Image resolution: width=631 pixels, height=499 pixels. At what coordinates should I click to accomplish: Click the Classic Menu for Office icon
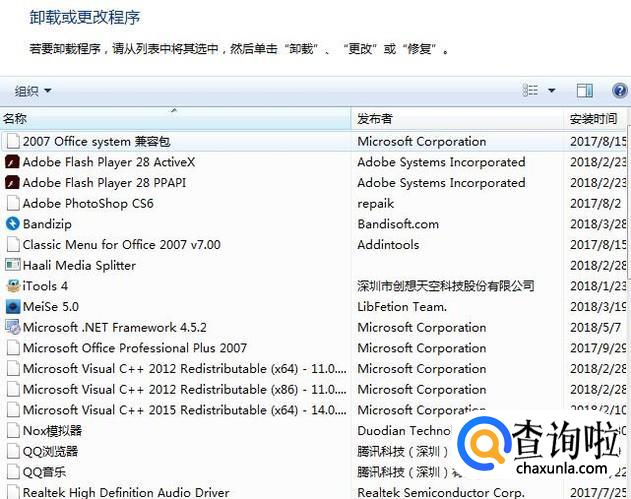(x=13, y=245)
